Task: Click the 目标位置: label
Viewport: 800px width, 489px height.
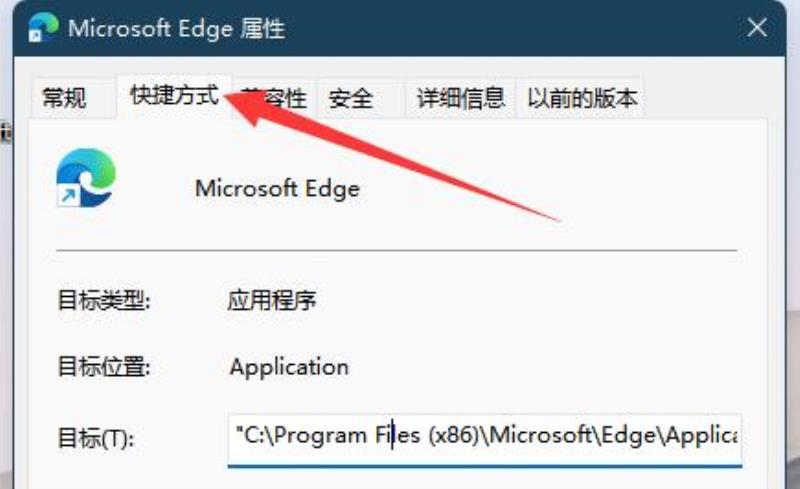Action: coord(104,366)
